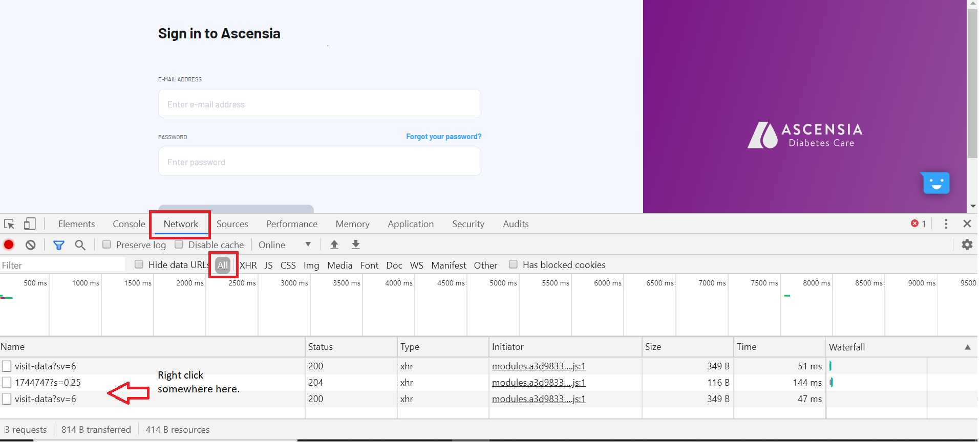
Task: Open the Sources tab
Action: (x=232, y=224)
